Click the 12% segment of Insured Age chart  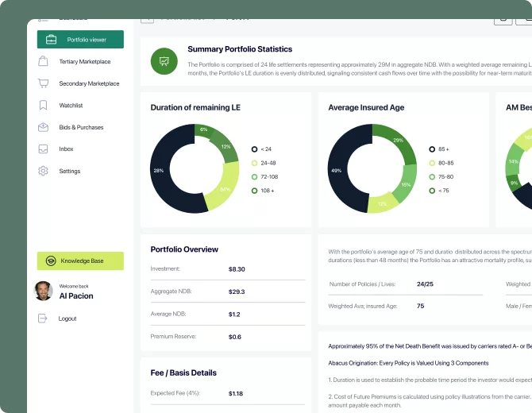[x=383, y=203]
